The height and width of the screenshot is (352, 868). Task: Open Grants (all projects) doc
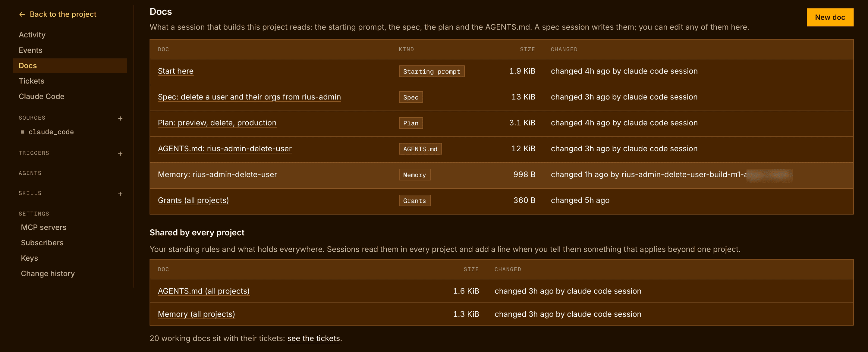(x=193, y=200)
